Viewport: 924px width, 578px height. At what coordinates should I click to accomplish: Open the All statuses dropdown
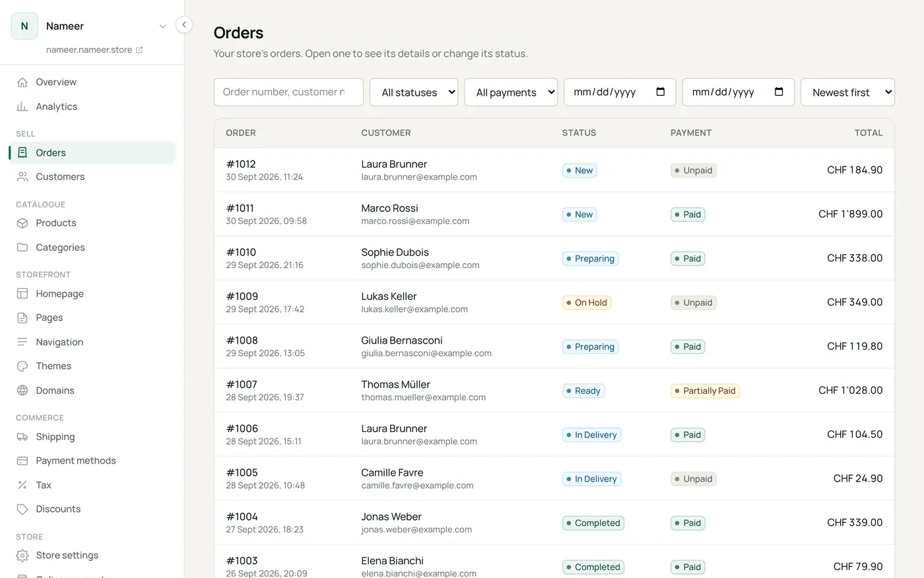pos(414,92)
